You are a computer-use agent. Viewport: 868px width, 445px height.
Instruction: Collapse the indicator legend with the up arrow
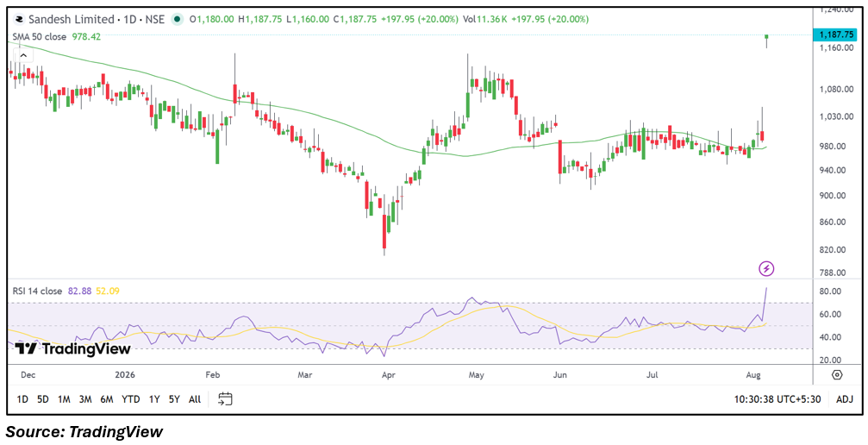(x=23, y=55)
